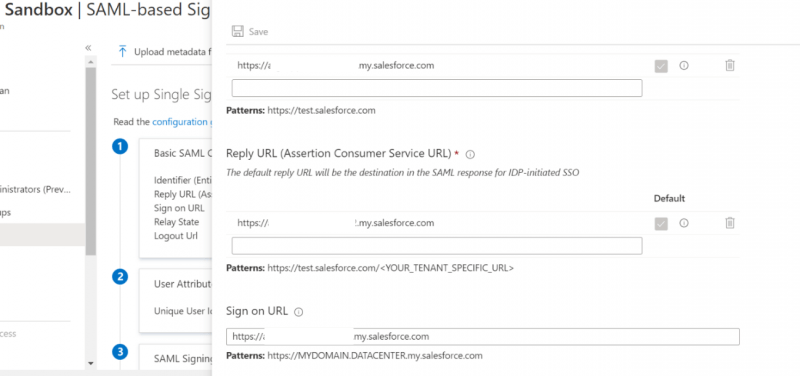Click the sidebar scrollbar thumb

pos(91,161)
